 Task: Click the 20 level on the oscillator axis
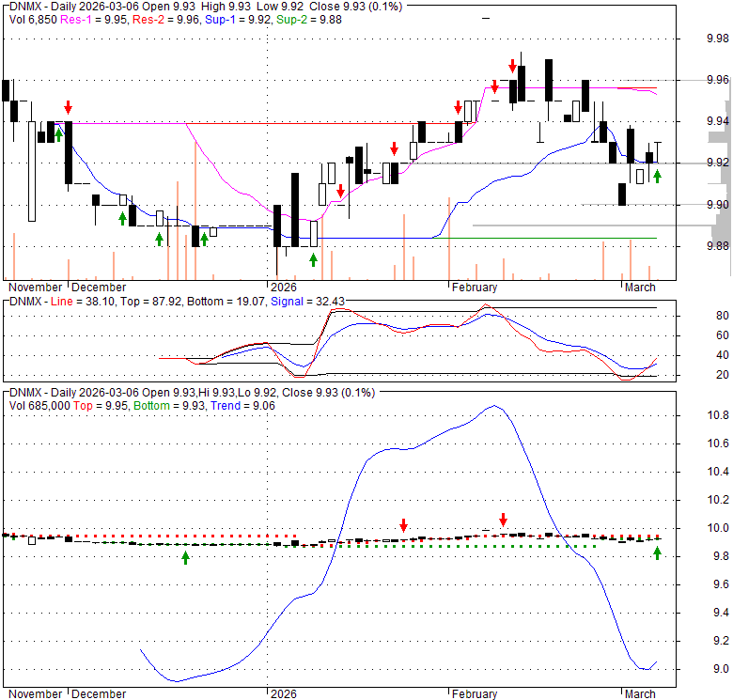coord(723,375)
